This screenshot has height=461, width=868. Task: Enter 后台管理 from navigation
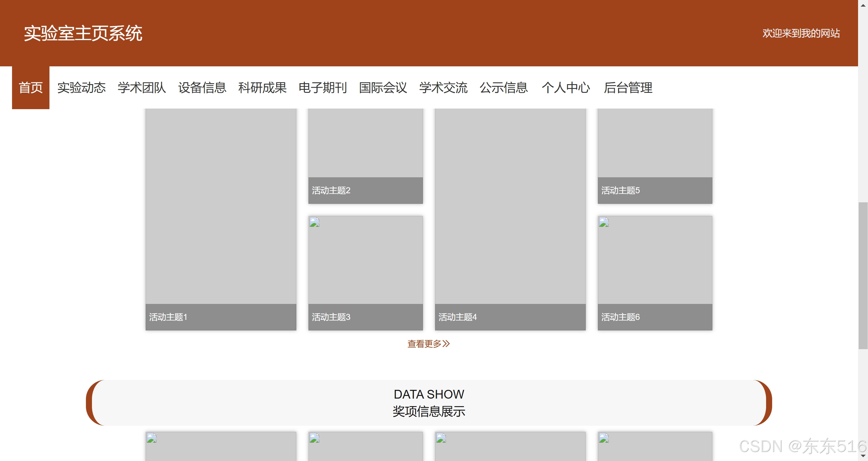click(628, 88)
